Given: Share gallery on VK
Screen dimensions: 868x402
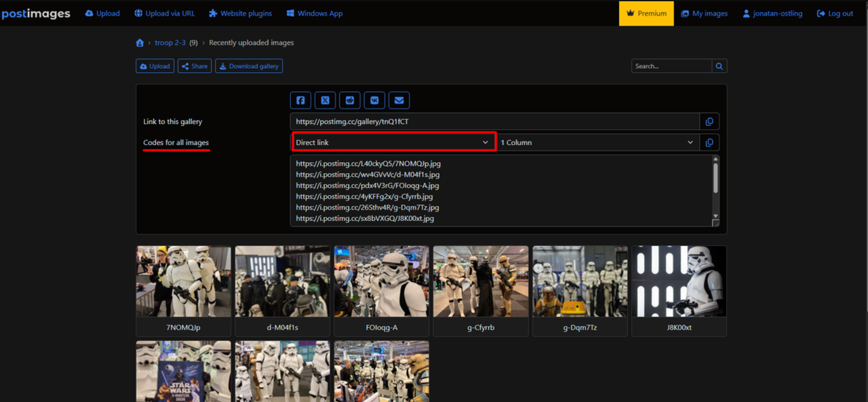Looking at the screenshot, I should tap(374, 100).
